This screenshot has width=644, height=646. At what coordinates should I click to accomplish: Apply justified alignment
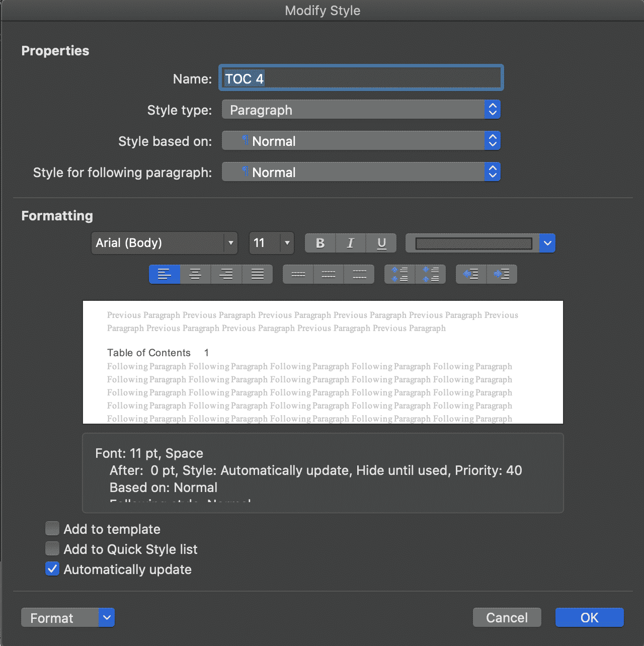(x=257, y=274)
